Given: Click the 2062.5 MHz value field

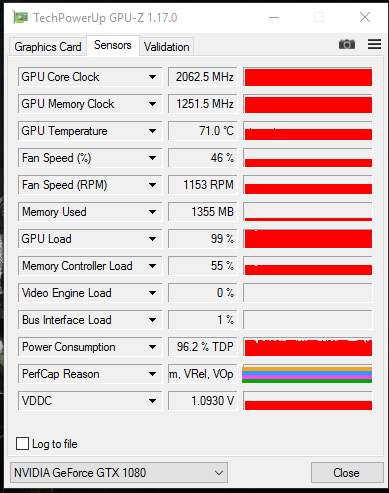Looking at the screenshot, I should click(203, 77).
